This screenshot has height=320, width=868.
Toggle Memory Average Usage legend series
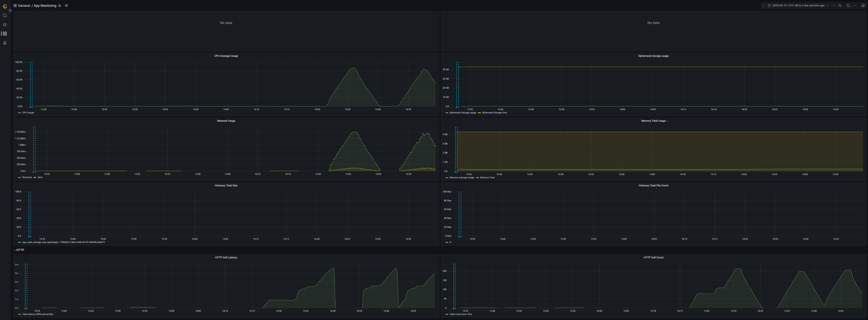(462, 178)
